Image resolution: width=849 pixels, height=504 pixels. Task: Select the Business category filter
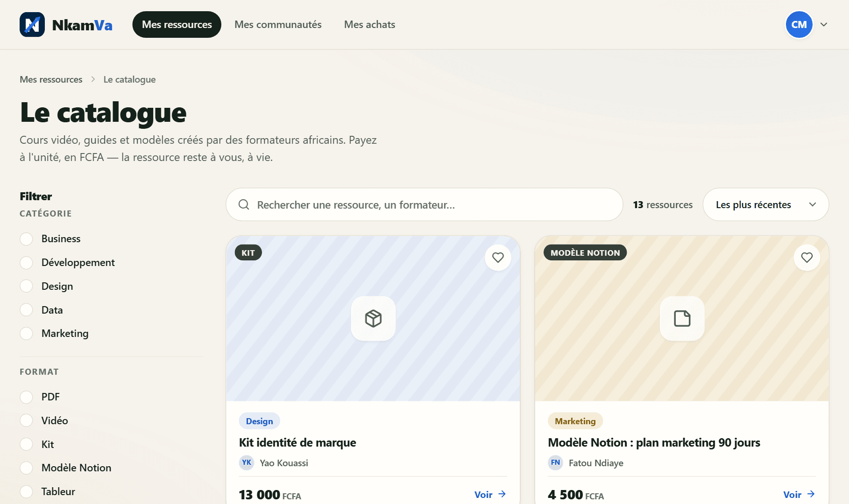(x=27, y=239)
